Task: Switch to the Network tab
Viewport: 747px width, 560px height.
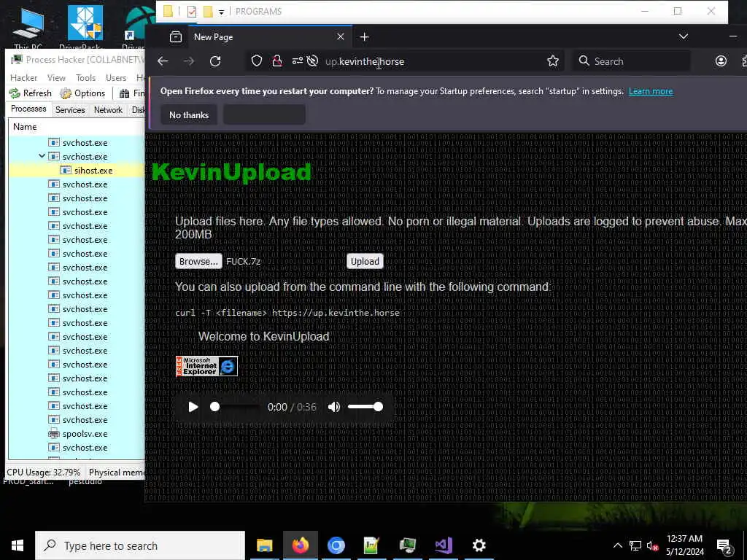Action: pyautogui.click(x=108, y=110)
